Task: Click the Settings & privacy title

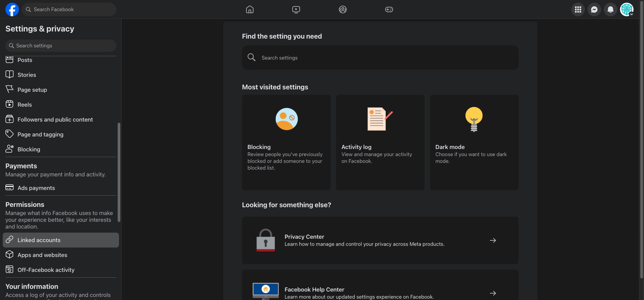Action: 40,29
